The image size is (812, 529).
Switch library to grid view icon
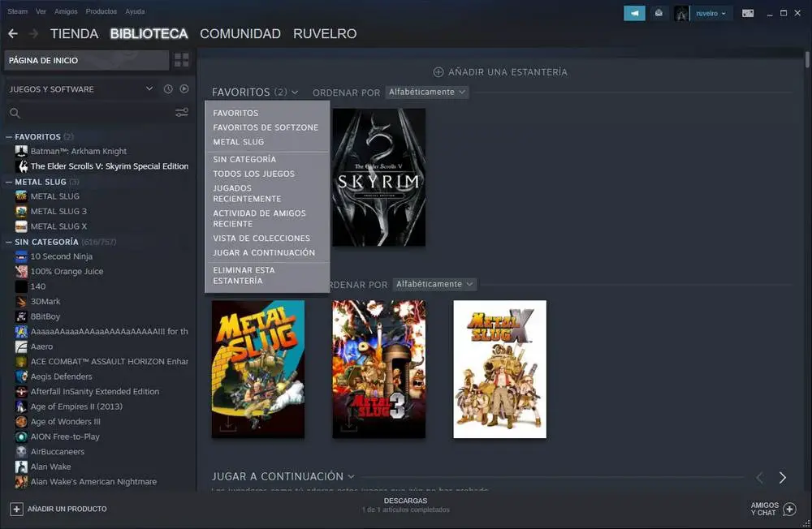coord(181,60)
